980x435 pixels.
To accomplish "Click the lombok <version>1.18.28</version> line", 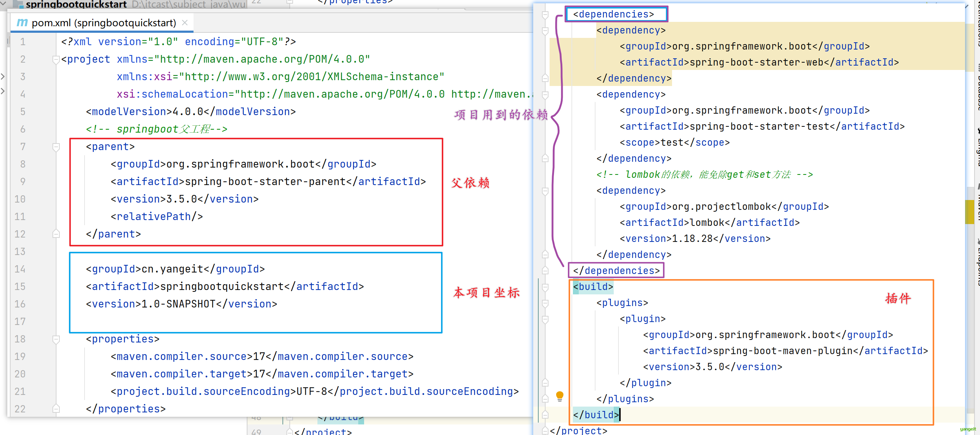I will (695, 239).
